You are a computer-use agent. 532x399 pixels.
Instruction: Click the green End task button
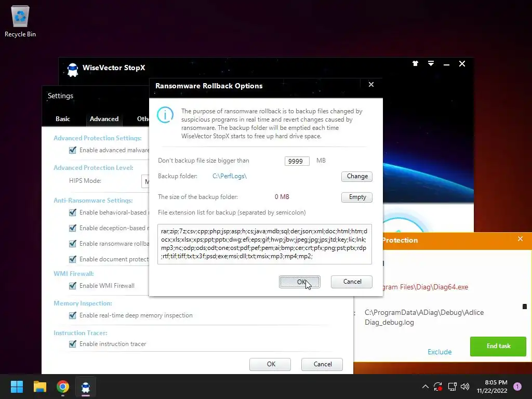coord(498,346)
